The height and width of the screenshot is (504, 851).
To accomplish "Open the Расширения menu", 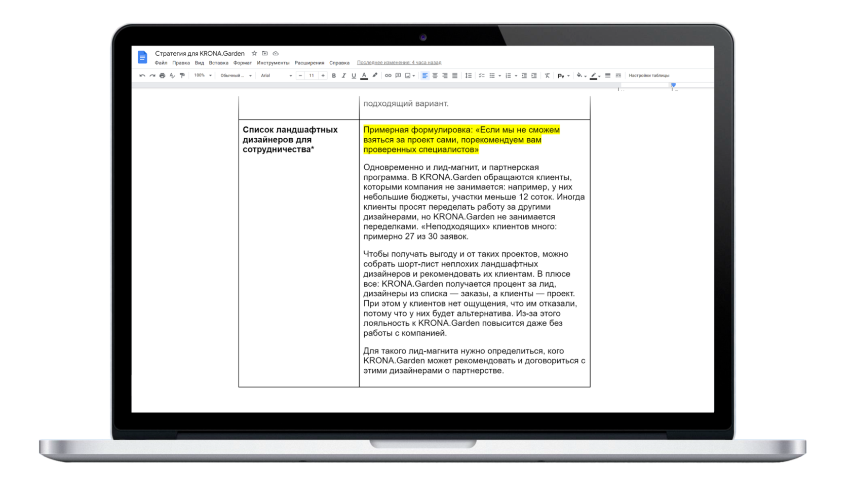I will tap(309, 63).
